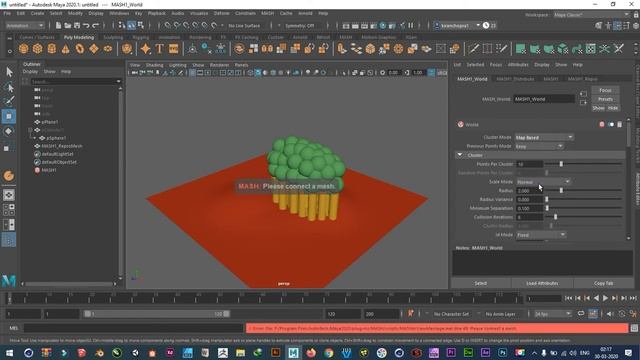Click the Select button in Attribute Editor
Image resolution: width=640 pixels, height=360 pixels.
[481, 283]
